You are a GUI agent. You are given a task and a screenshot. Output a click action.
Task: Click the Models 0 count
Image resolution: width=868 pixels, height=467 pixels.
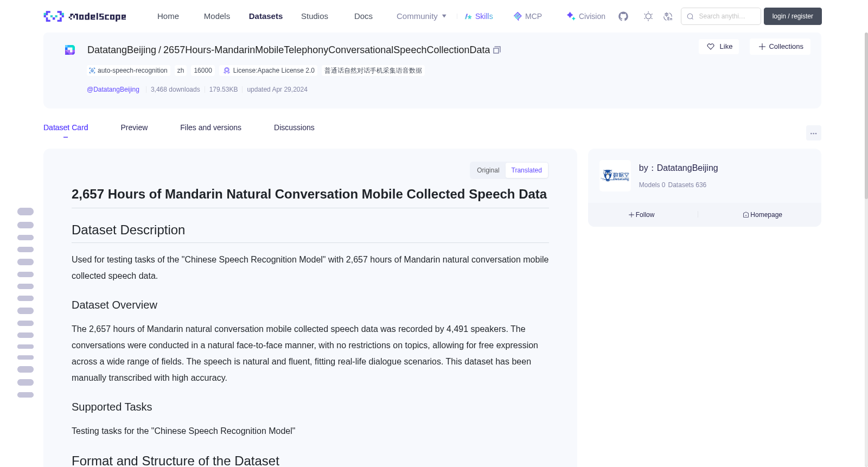[652, 185]
